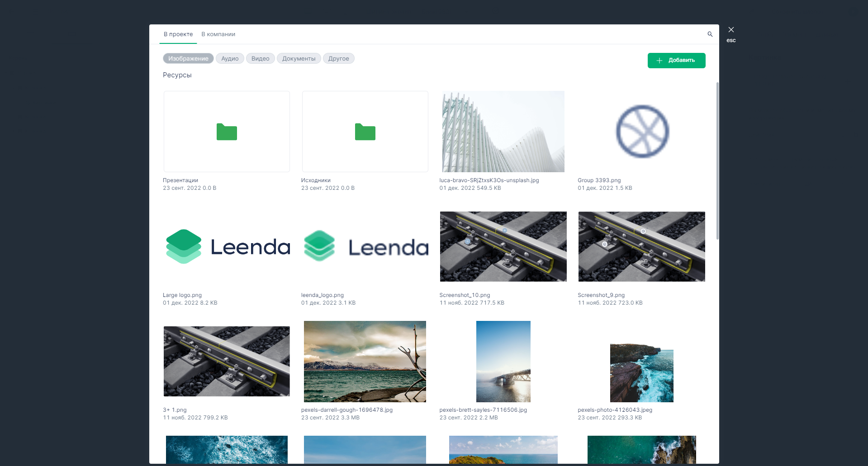Select the leenda_logo.png image
Image resolution: width=868 pixels, height=466 pixels.
(365, 247)
